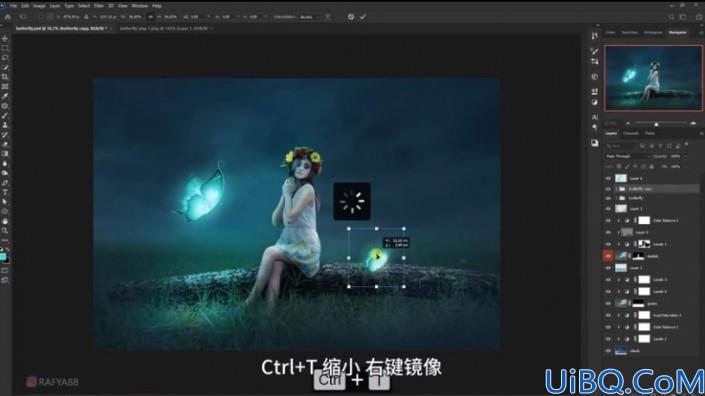Switch to the Paths tab
Screen dimensions: 705x396
pyautogui.click(x=650, y=133)
